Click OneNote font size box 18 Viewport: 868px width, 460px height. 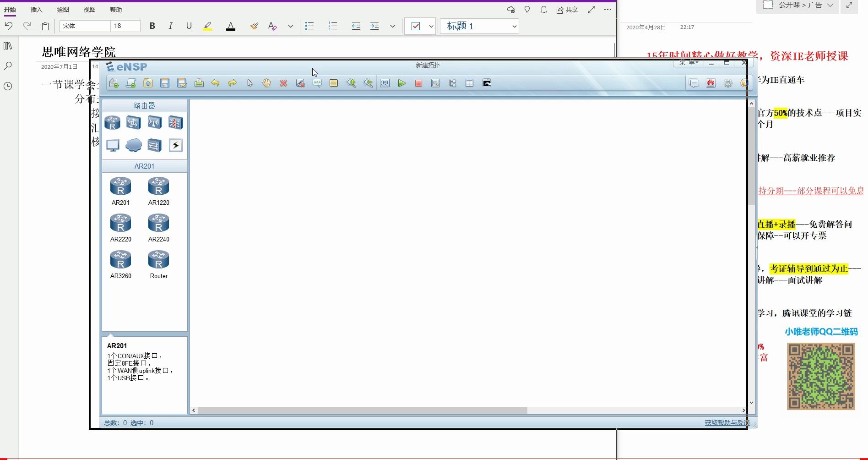125,26
